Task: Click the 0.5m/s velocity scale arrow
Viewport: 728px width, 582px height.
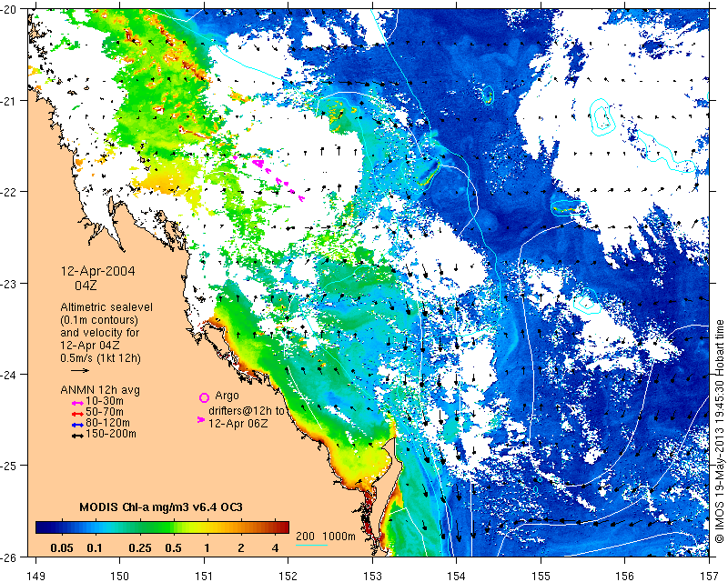Action: pyautogui.click(x=80, y=370)
